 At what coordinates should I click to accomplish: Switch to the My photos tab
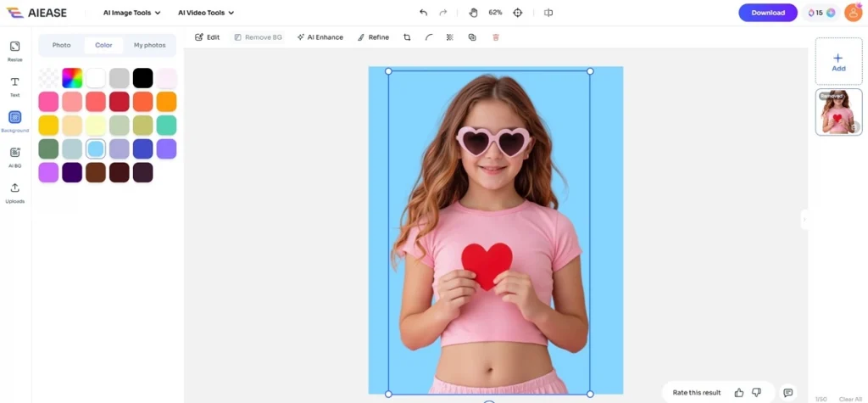(150, 45)
